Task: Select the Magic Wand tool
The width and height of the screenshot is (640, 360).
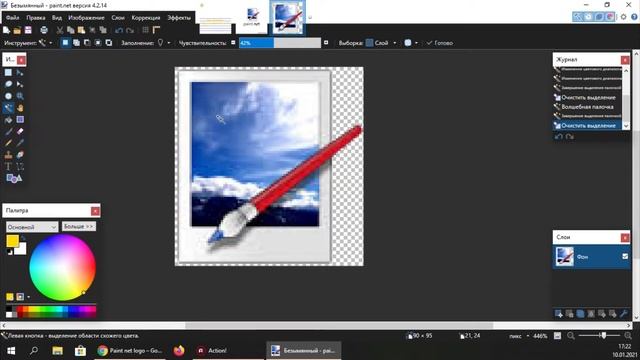Action: pos(8,108)
